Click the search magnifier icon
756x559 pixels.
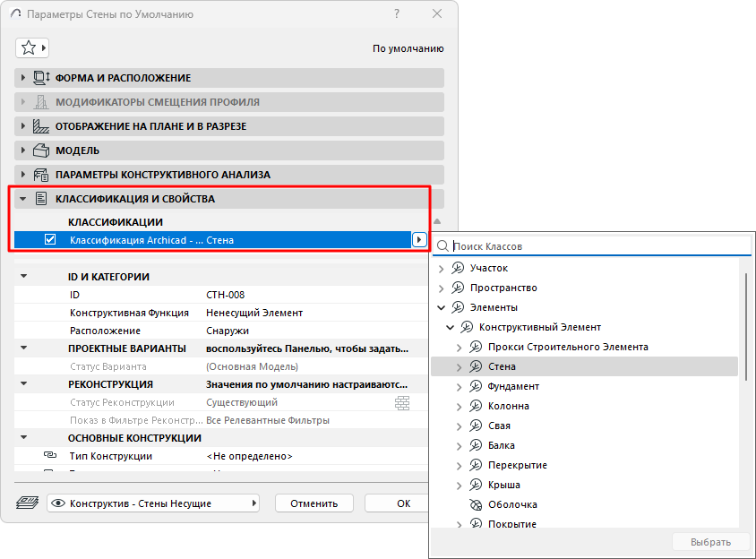pos(442,246)
